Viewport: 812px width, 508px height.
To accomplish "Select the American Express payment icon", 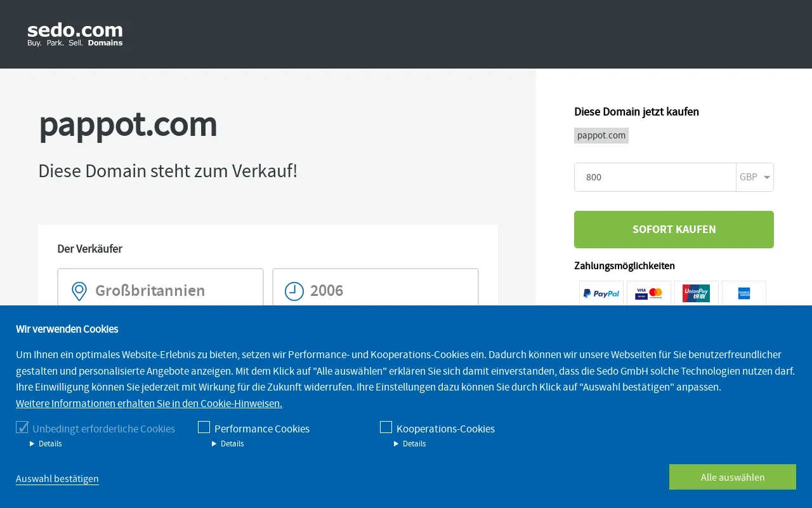I will pos(744,293).
